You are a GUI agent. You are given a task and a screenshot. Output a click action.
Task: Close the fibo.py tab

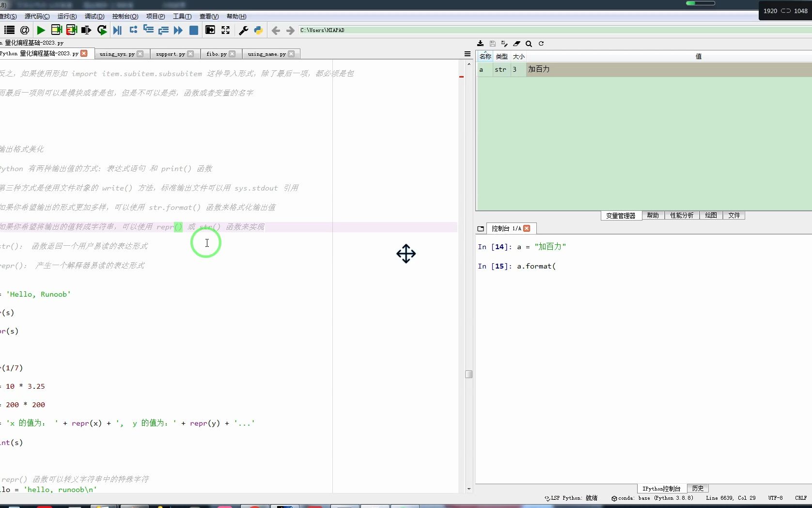(232, 54)
